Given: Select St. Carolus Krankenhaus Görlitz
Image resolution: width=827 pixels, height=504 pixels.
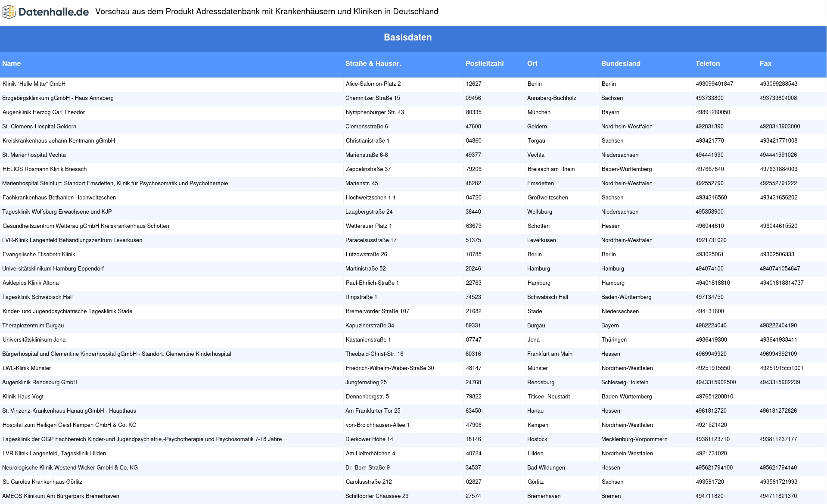Looking at the screenshot, I should coord(42,482).
